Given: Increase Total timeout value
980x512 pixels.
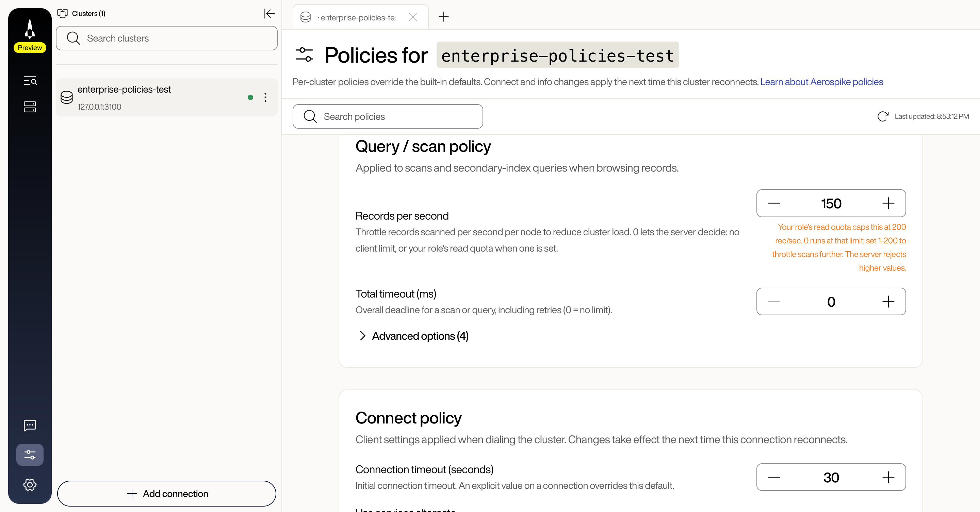Looking at the screenshot, I should click(888, 302).
